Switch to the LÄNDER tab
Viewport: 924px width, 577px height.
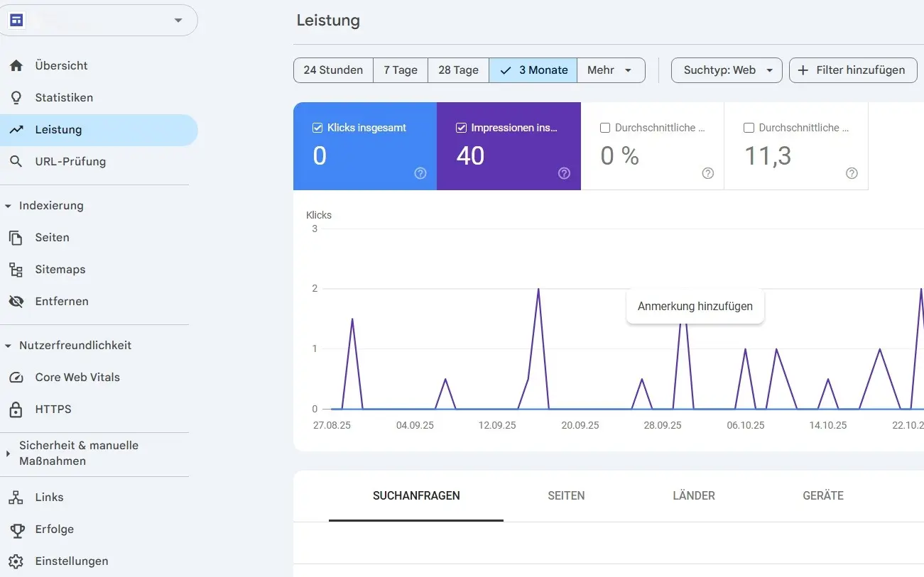click(693, 496)
